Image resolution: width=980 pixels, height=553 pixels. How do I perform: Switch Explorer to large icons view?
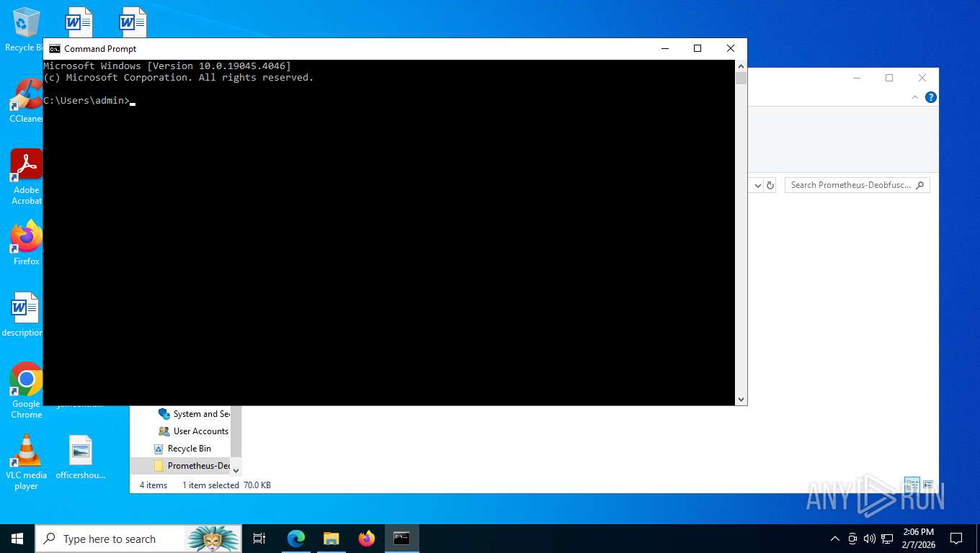point(928,485)
